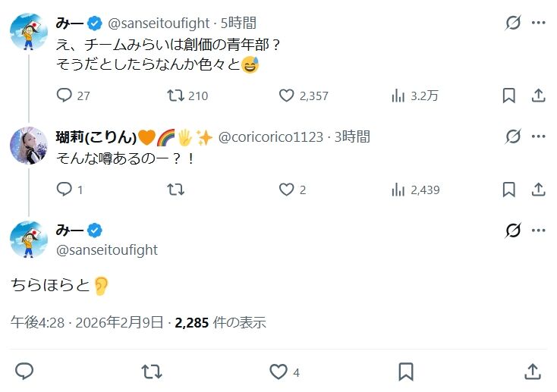View analytics showing 3.2万 views
557x392 pixels.
398,96
